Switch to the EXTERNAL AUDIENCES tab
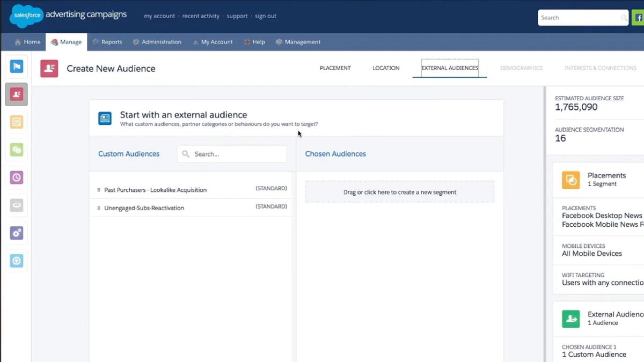 tap(449, 68)
